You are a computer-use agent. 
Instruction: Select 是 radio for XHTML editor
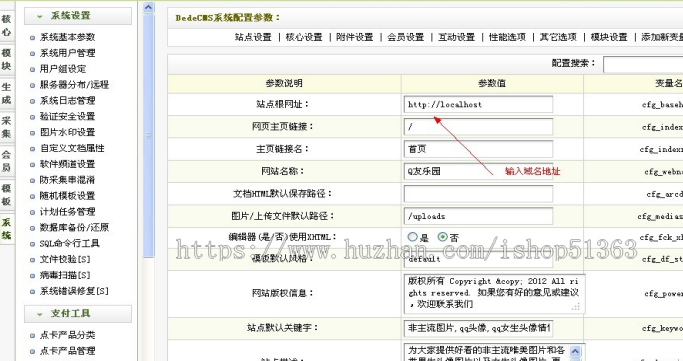coord(413,237)
